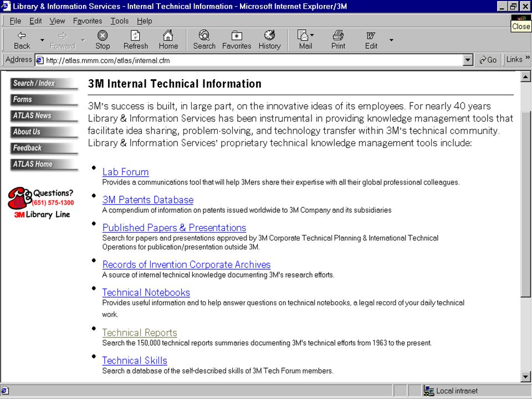Stop loading the page
Screen dimensions: 532x399
point(103,40)
